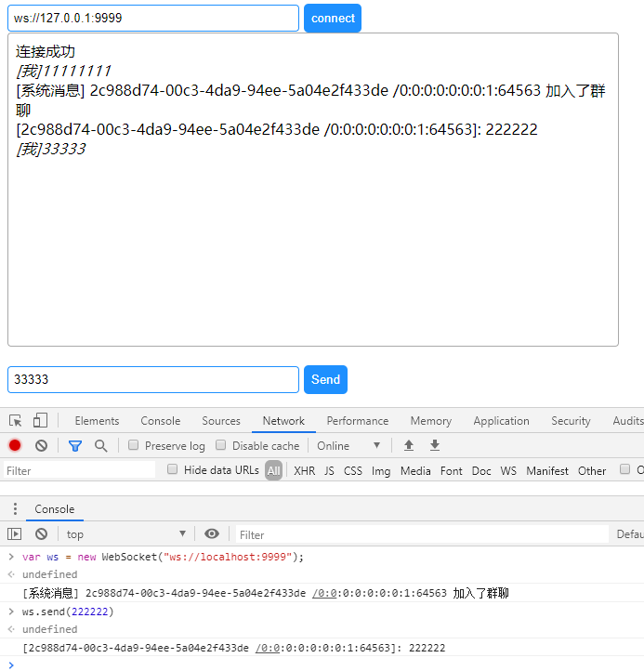
Task: Select the Console drawer tab
Action: [x=54, y=508]
